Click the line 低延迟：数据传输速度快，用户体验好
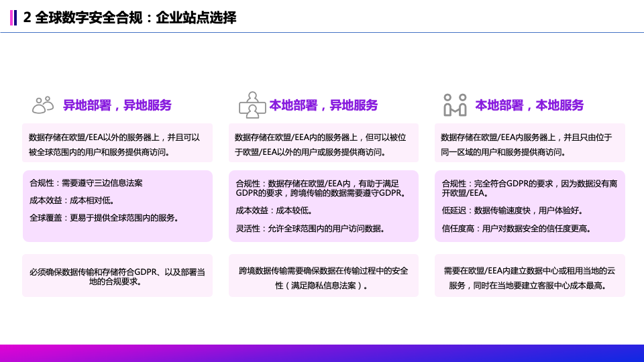Viewport: 644px width, 362px height. coord(512,210)
